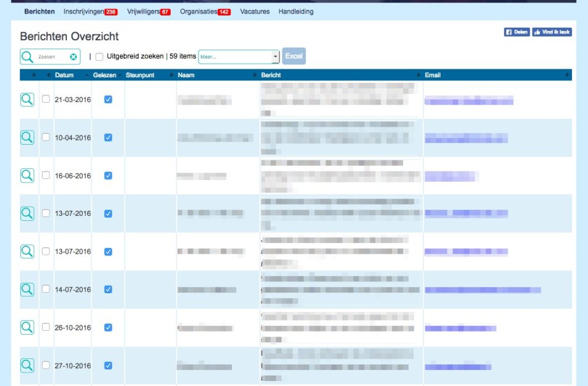Uncheck Gelezen for the 10-04-2016 message
Image resolution: width=588 pixels, height=386 pixels.
click(108, 138)
